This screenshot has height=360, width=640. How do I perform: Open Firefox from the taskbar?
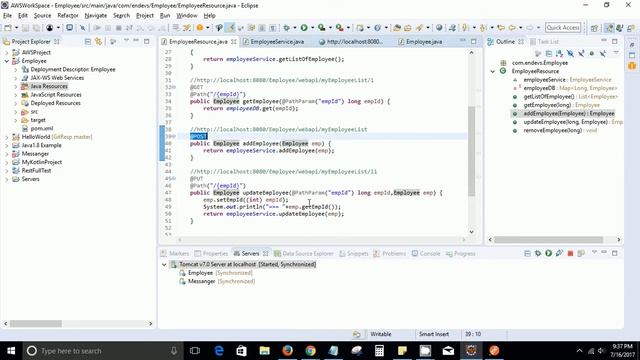[x=287, y=351]
